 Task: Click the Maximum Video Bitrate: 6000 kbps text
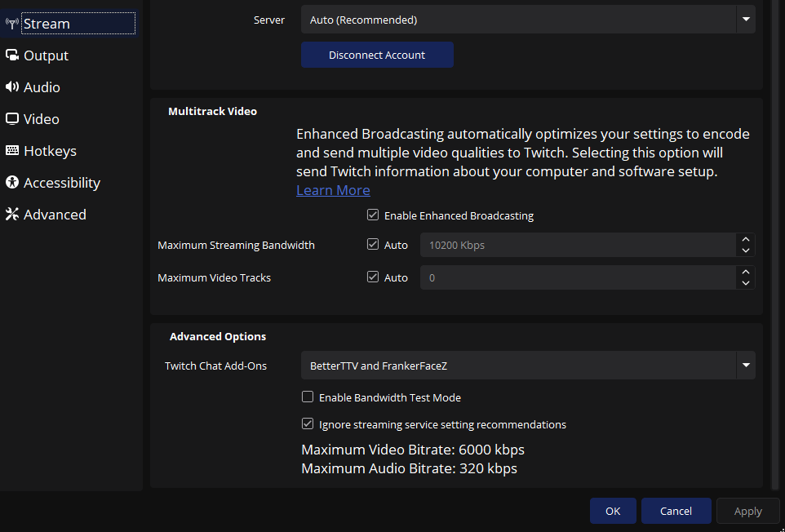pos(413,450)
